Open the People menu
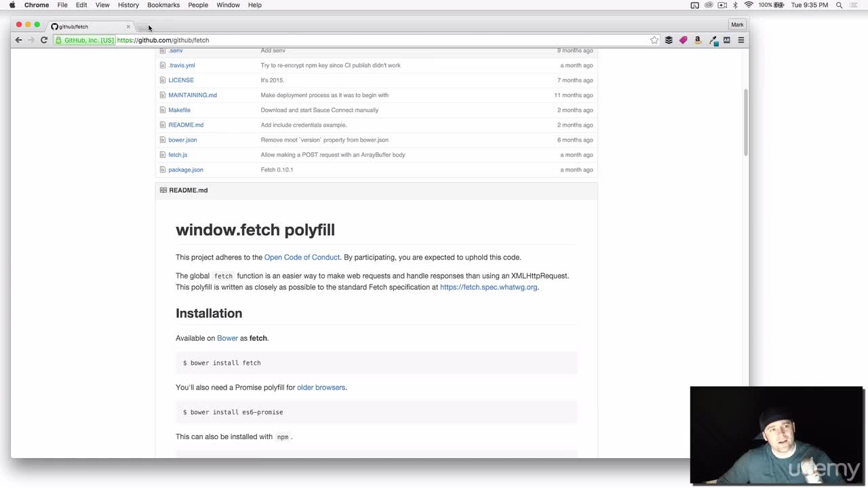Viewport: 868px width, 488px height. pos(198,5)
